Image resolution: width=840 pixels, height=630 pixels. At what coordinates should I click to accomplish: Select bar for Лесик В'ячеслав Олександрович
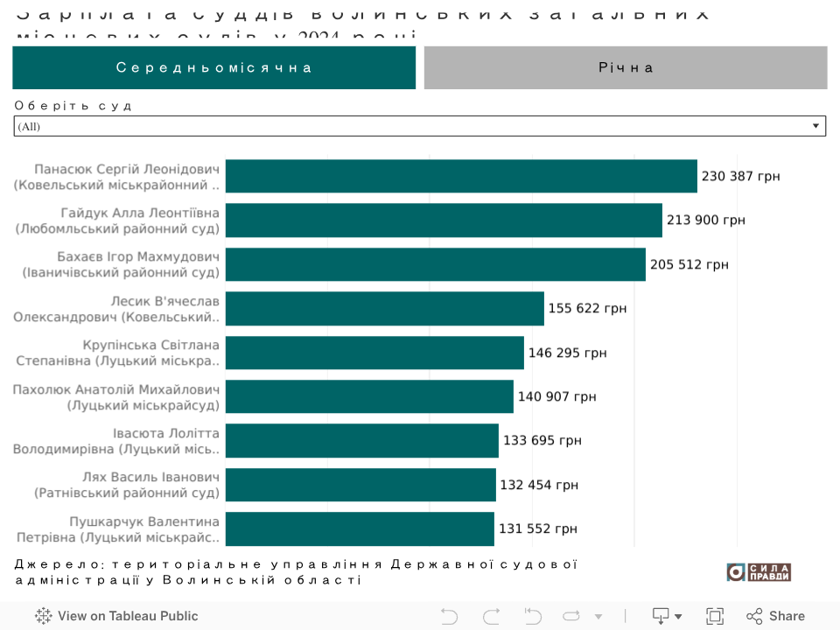[x=384, y=308]
